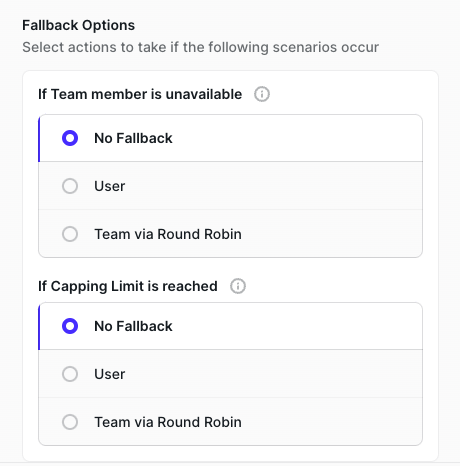Click the Fallback Options heading
Image resolution: width=460 pixels, height=466 pixels.
point(79,25)
